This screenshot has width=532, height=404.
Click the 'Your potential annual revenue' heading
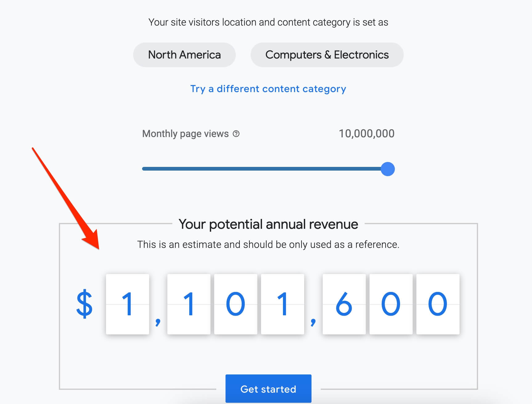tap(268, 224)
